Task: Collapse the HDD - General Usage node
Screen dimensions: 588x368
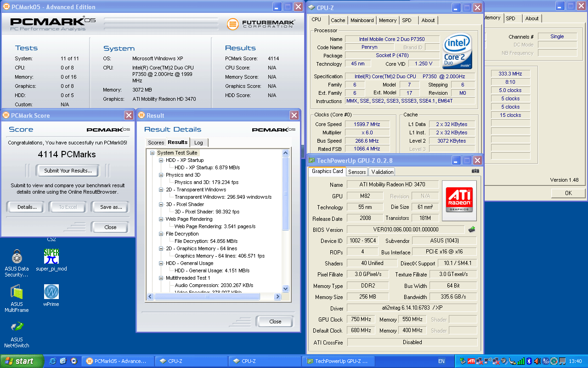Action: click(x=161, y=263)
